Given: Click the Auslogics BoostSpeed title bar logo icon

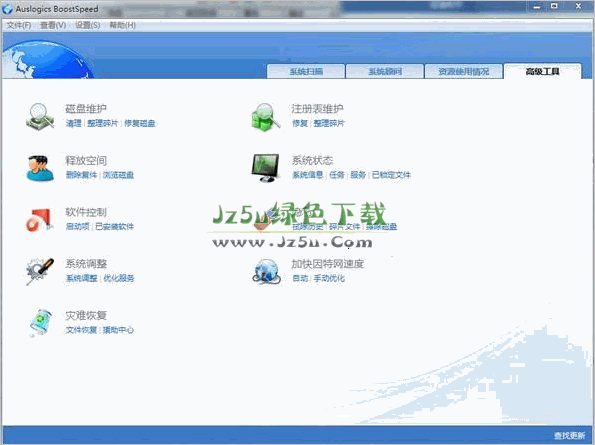Looking at the screenshot, I should [7, 8].
